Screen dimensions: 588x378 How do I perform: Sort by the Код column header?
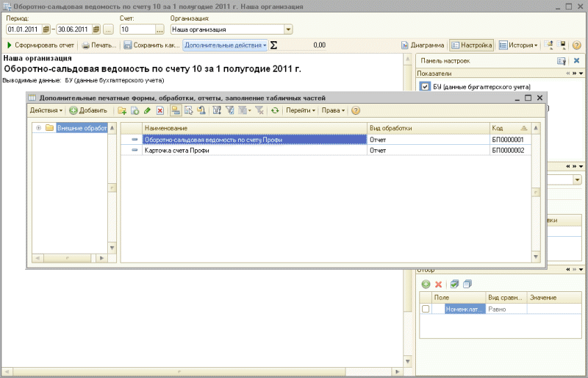tap(510, 128)
